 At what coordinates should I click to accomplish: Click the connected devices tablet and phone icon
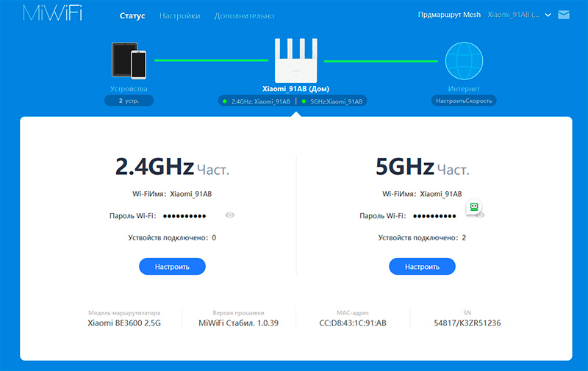[x=129, y=60]
